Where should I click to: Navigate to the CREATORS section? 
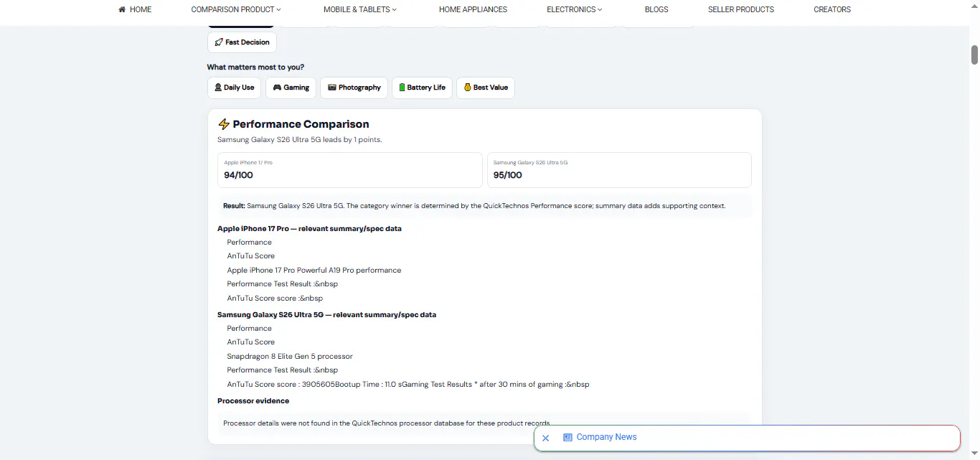click(x=832, y=9)
